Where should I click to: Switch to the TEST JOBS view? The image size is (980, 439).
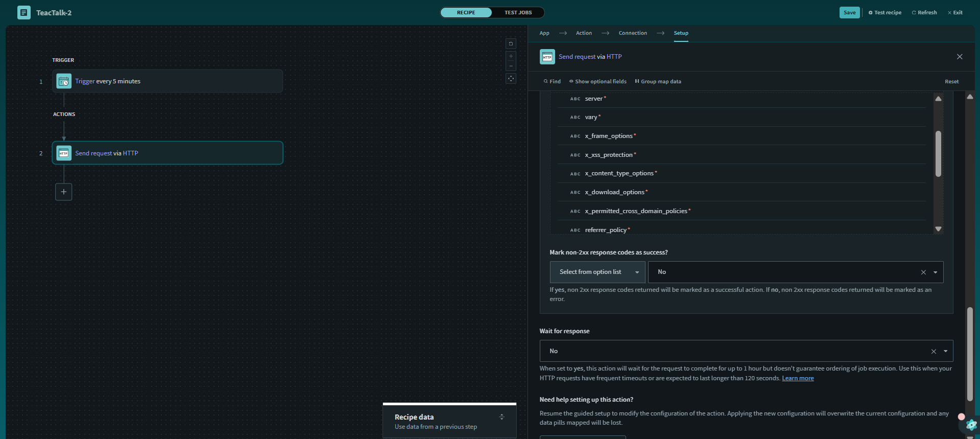click(518, 13)
